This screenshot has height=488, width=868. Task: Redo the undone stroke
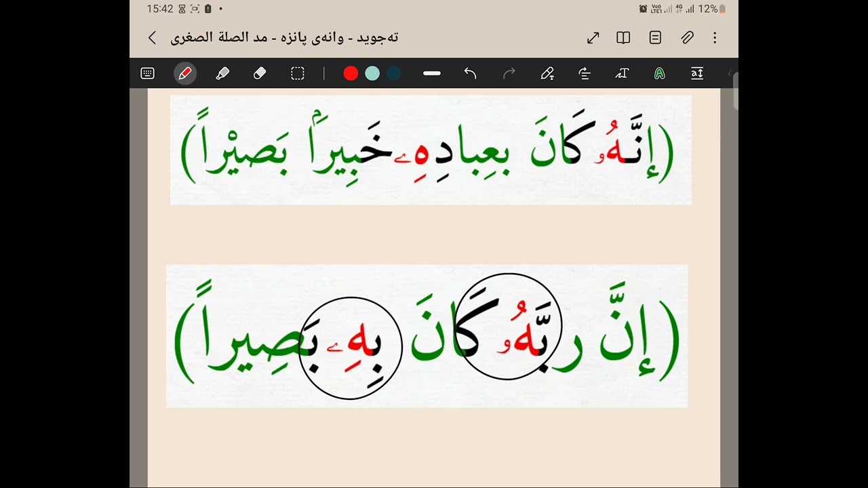click(509, 74)
